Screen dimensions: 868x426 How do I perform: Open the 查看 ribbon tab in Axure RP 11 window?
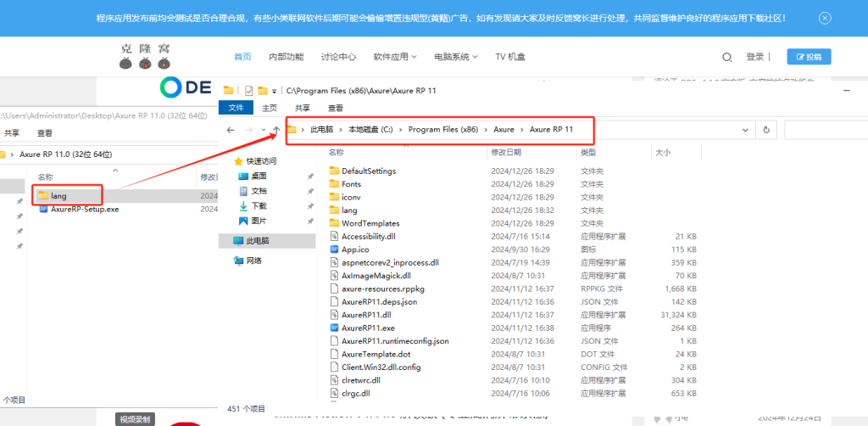pos(336,108)
